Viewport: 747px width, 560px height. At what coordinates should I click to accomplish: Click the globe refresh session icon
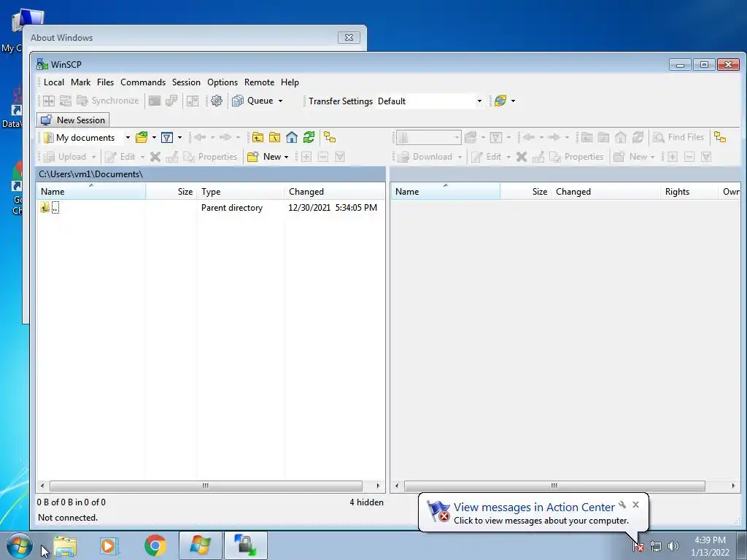click(x=500, y=101)
